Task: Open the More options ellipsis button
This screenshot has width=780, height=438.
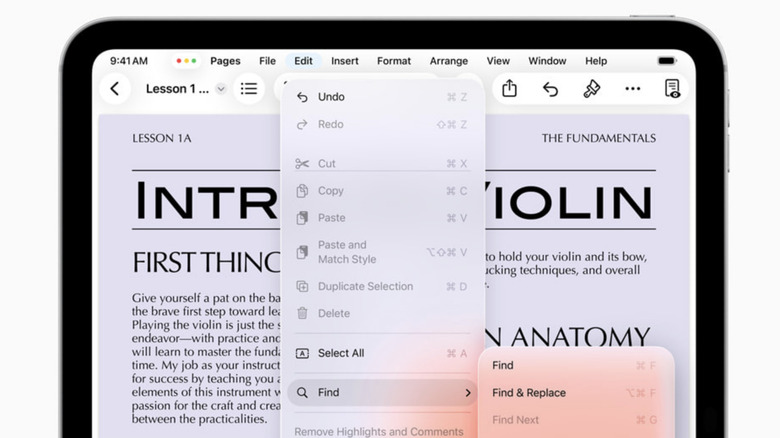Action: (632, 89)
